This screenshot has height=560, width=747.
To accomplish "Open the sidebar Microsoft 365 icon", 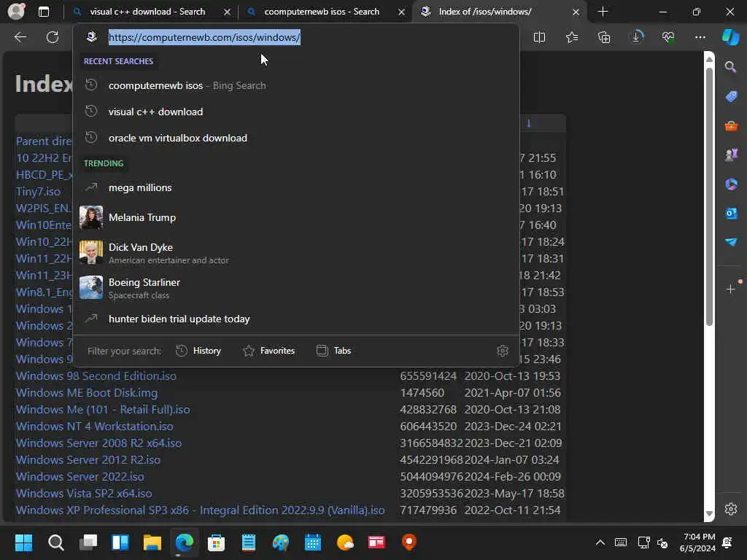I will [731, 184].
